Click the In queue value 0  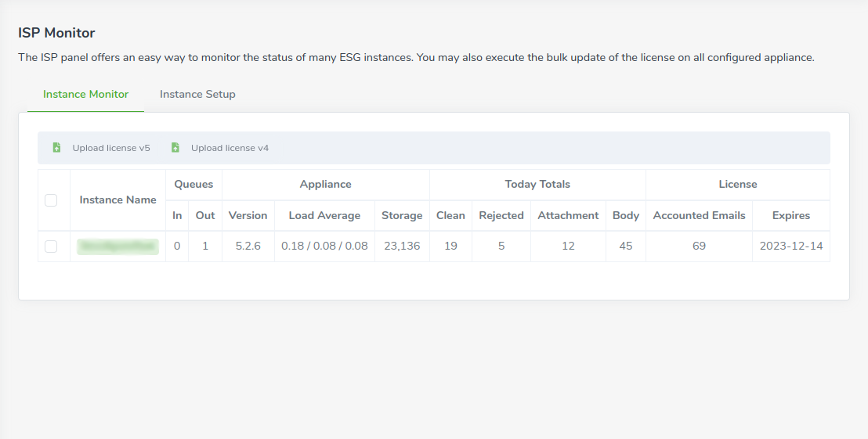click(x=177, y=246)
